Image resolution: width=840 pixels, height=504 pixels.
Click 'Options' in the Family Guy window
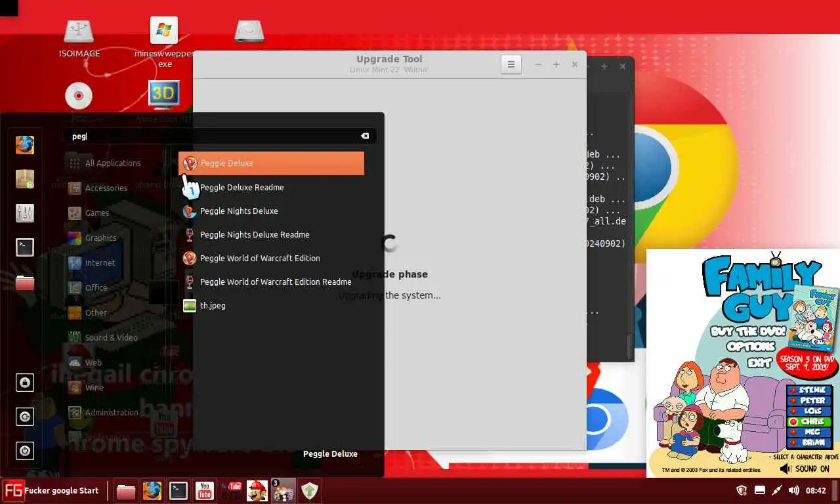(x=751, y=346)
